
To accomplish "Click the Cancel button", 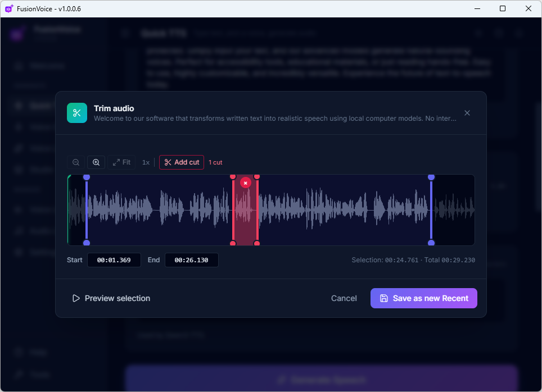I will [x=344, y=298].
